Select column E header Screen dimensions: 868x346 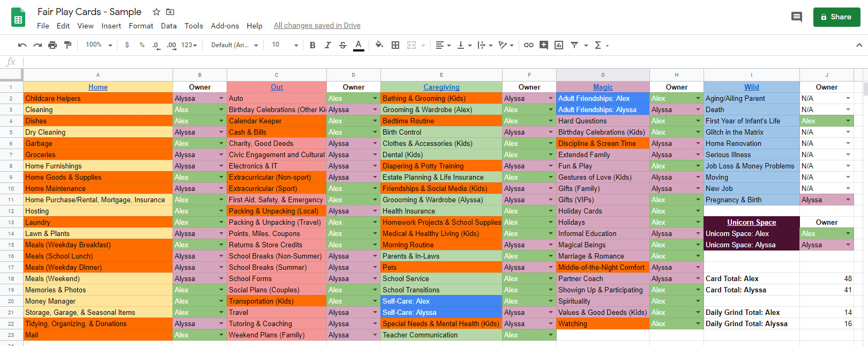click(442, 75)
